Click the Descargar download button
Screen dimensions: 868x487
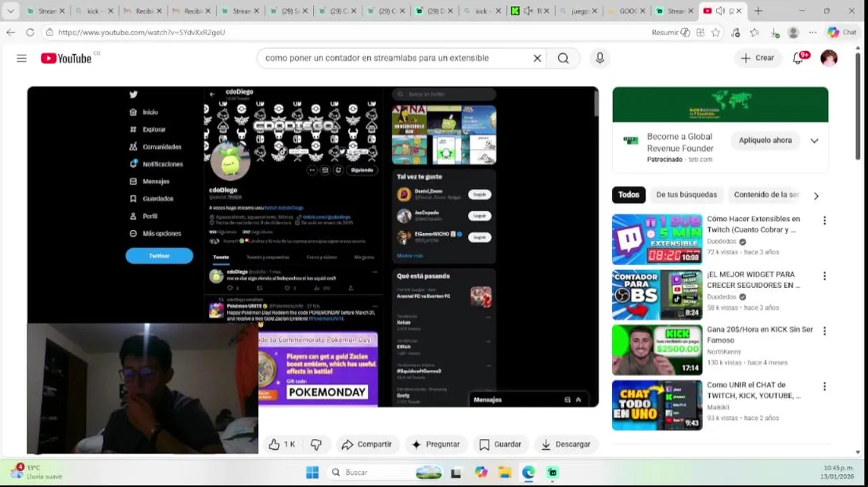(x=566, y=444)
